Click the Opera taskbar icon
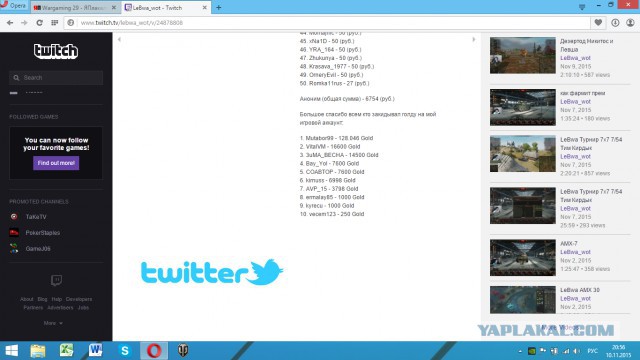This screenshot has height=360, width=640. (154, 351)
